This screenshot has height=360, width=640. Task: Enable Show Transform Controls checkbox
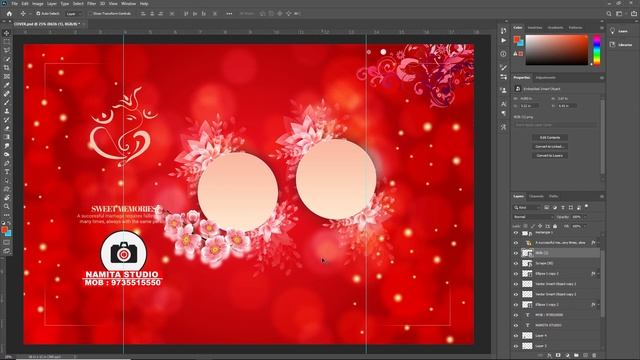[90, 13]
